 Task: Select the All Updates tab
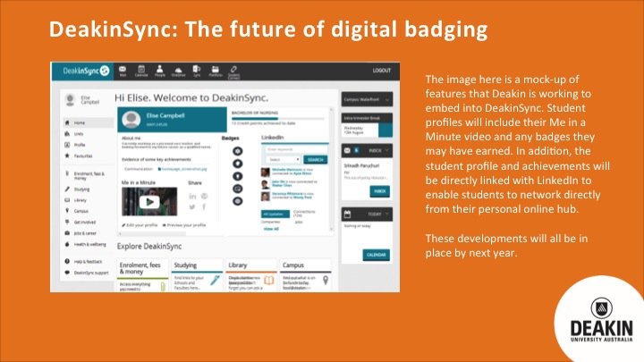click(x=275, y=215)
